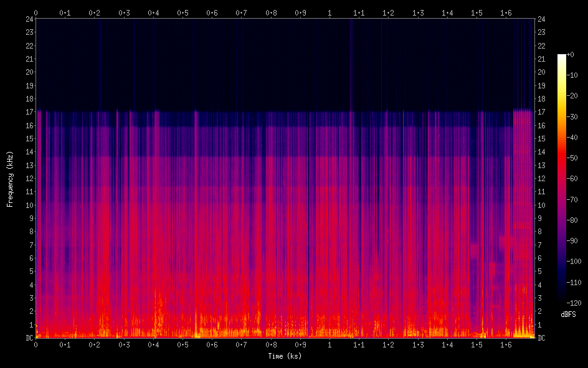The width and height of the screenshot is (588, 368).
Task: Click the 17 kHz label on left axis
Action: pos(29,112)
